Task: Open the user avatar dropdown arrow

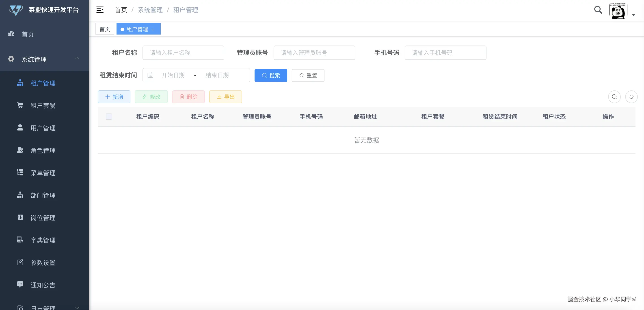Action: click(633, 15)
